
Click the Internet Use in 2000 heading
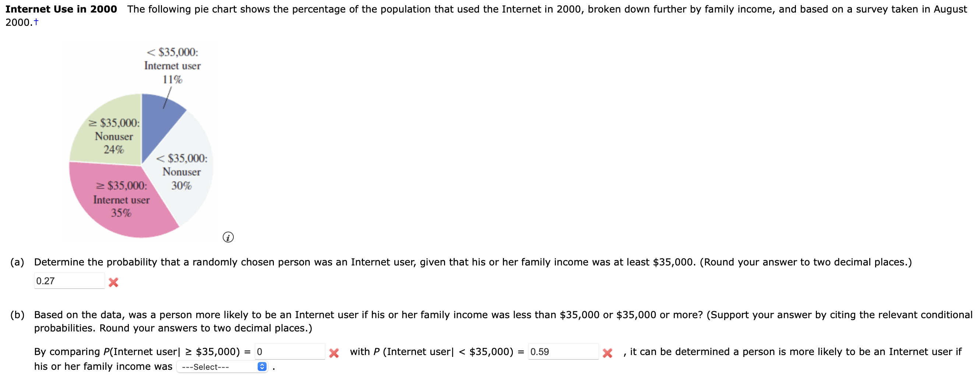click(61, 9)
